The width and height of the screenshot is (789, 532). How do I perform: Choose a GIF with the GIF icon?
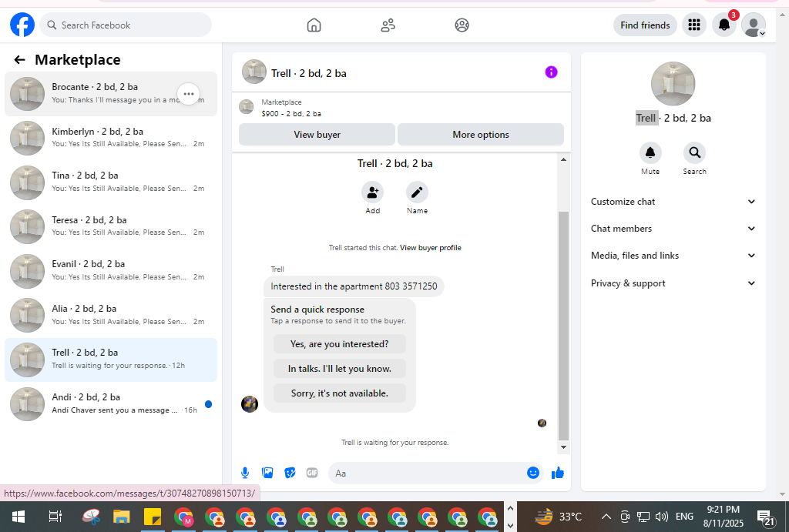tap(312, 473)
